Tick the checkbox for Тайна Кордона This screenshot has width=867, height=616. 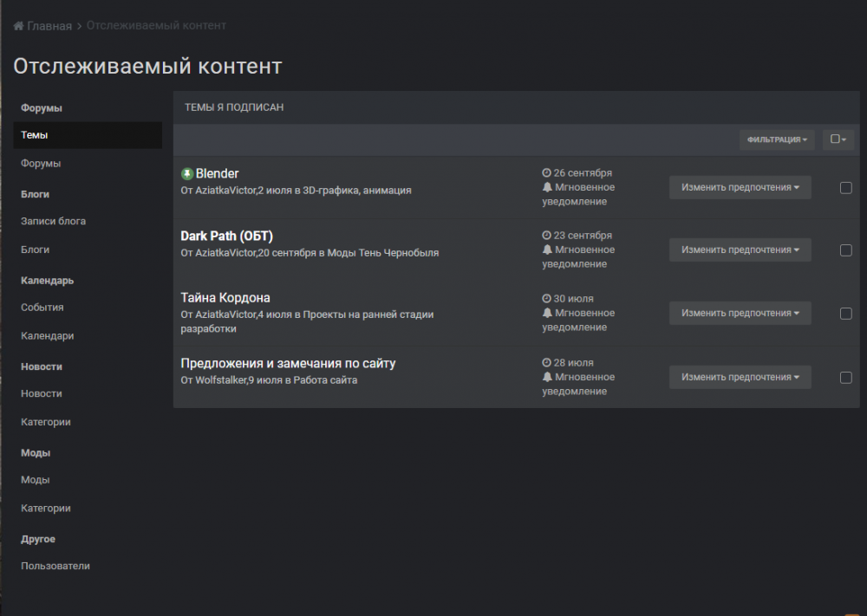[x=845, y=313]
